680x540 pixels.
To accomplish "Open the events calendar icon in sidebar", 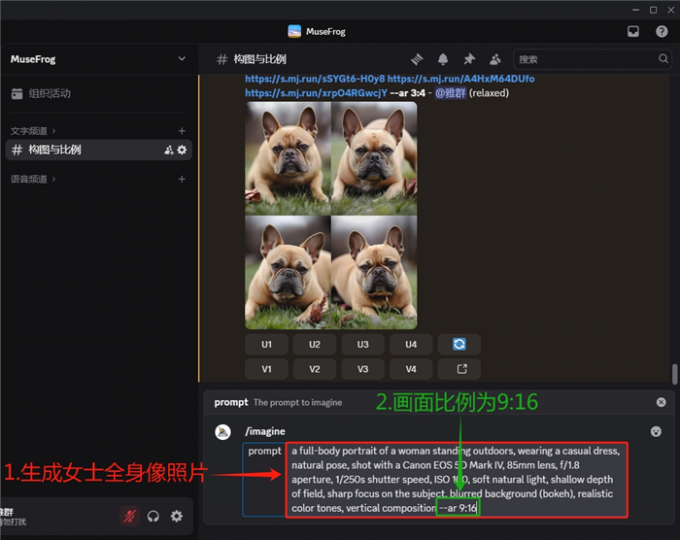I will click(x=17, y=93).
